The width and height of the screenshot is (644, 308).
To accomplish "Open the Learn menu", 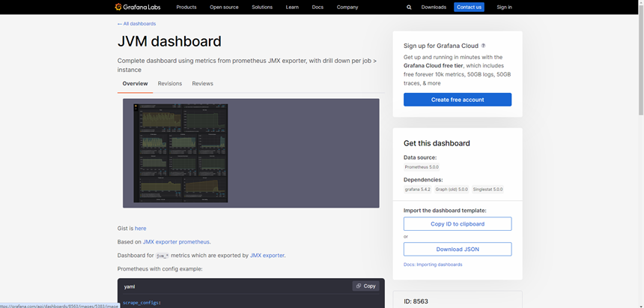I will pyautogui.click(x=292, y=7).
